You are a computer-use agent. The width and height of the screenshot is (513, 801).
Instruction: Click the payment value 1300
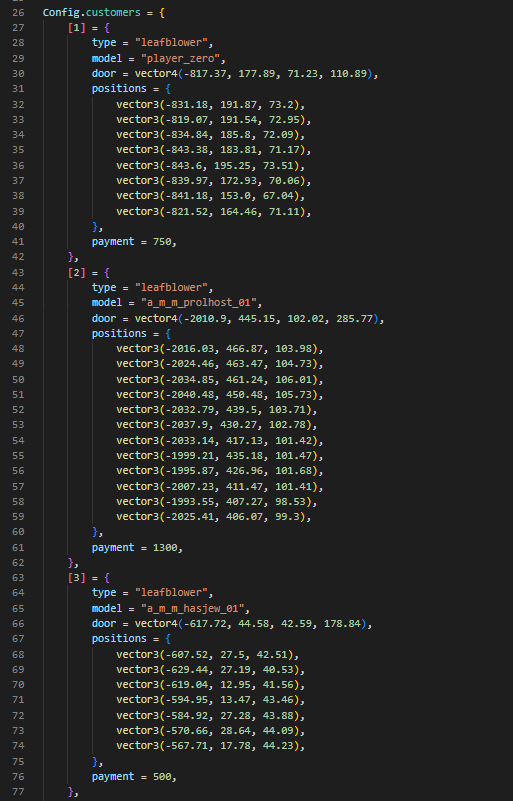165,548
